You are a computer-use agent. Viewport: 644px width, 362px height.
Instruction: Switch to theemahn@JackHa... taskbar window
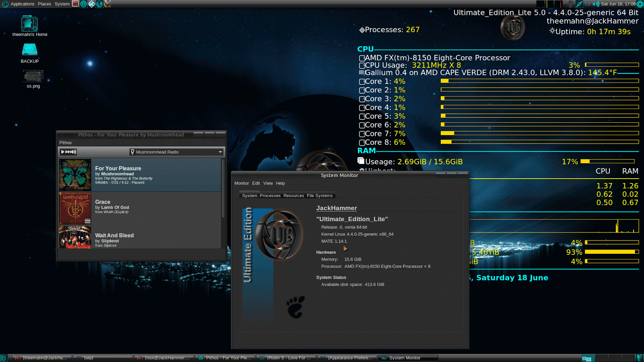coord(41,358)
